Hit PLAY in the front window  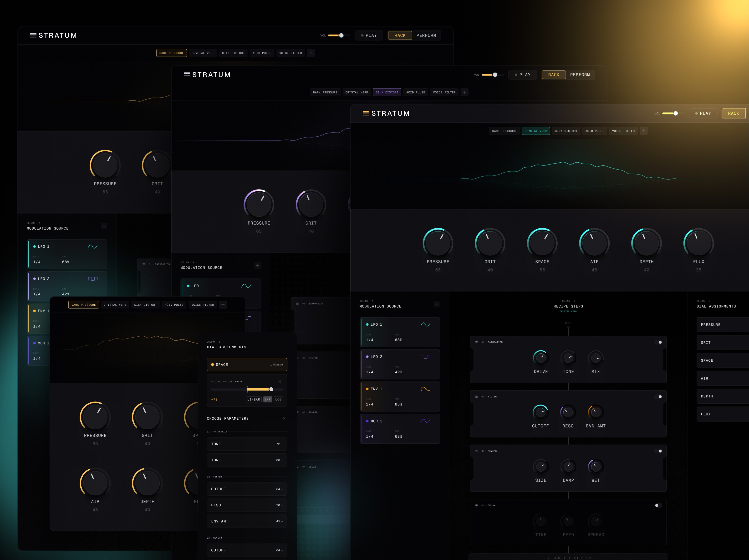[703, 113]
